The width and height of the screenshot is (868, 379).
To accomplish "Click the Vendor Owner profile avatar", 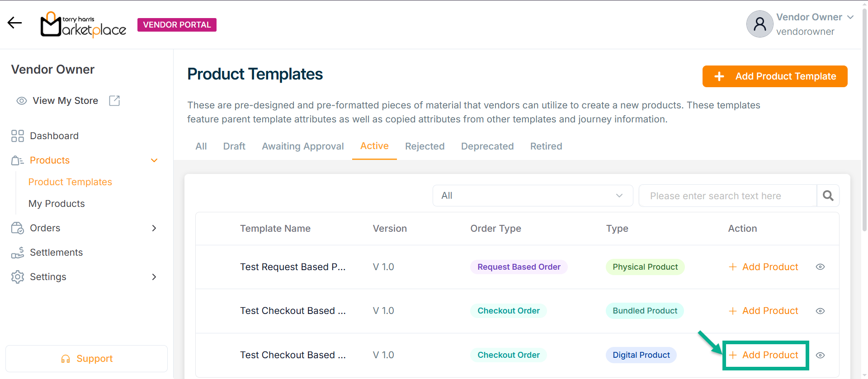I will pyautogui.click(x=759, y=24).
